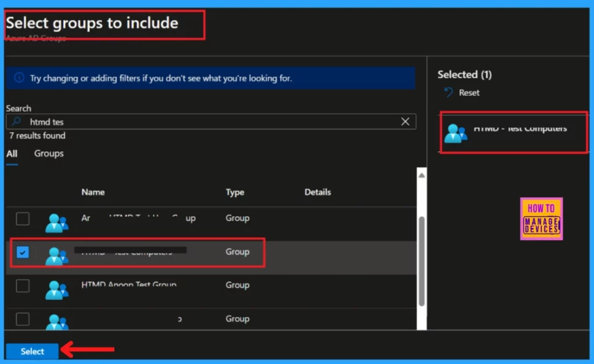
Task: Click the Type column header
Action: (235, 192)
